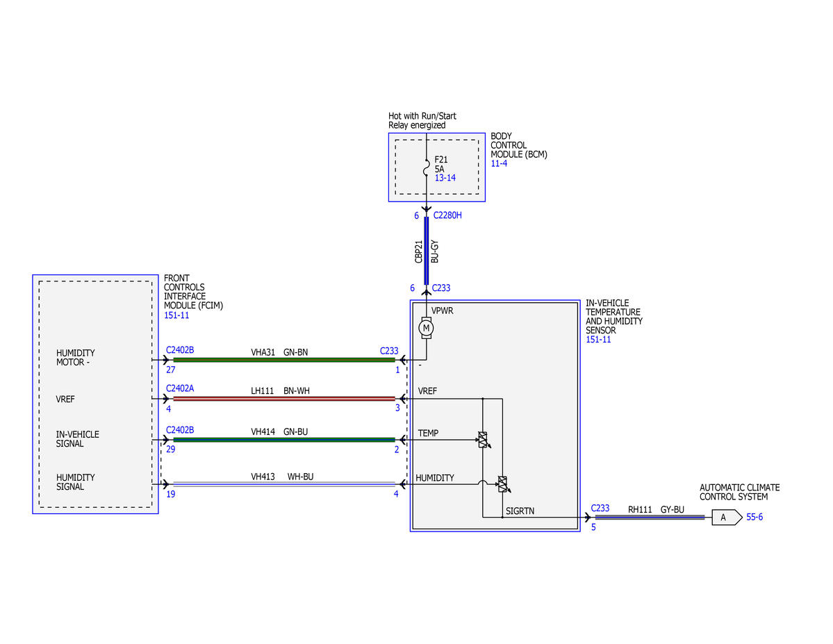833x644 pixels.
Task: Click C233 label above CBP21 wire end
Action: coord(441,288)
